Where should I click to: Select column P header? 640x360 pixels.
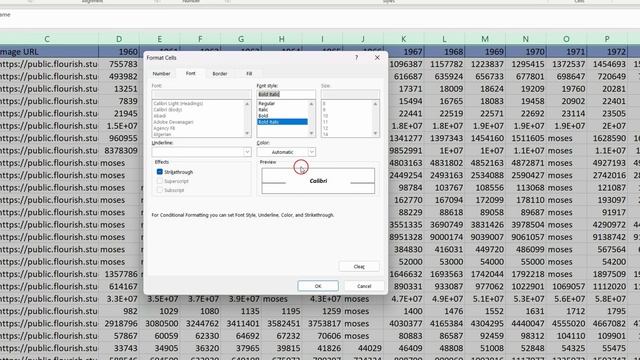pyautogui.click(x=607, y=39)
